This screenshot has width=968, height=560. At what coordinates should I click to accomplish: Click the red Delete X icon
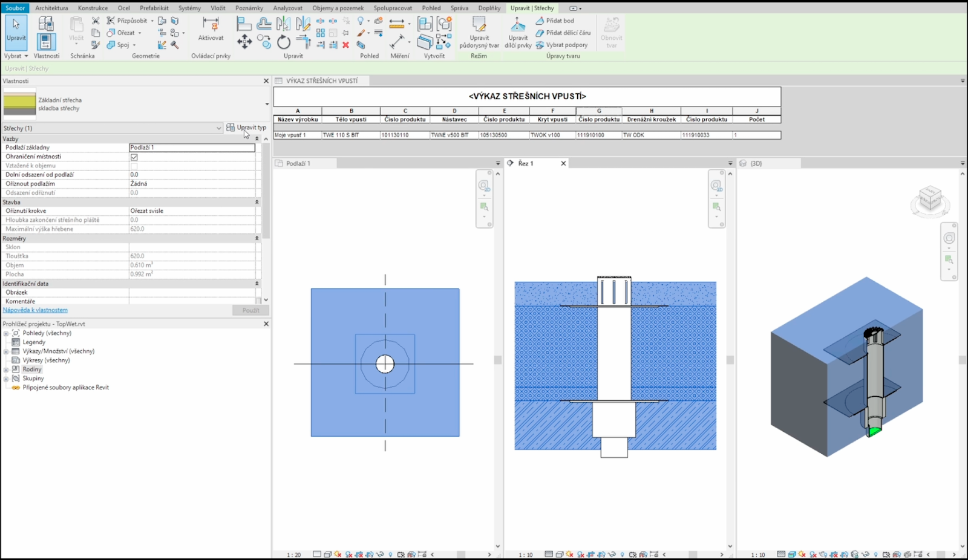tap(345, 45)
